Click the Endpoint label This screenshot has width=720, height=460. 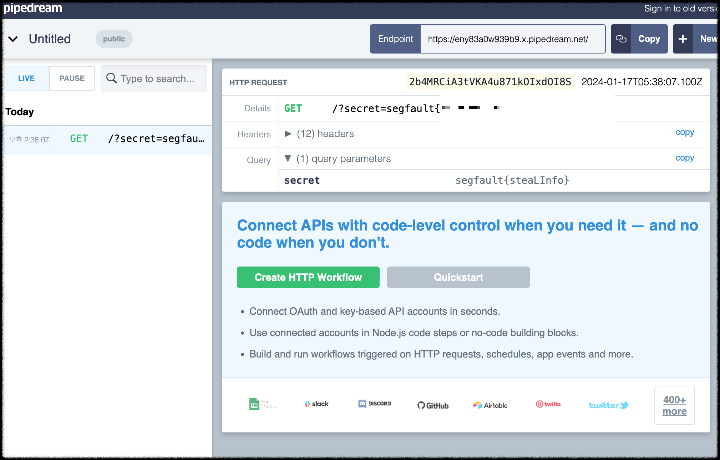pos(395,39)
